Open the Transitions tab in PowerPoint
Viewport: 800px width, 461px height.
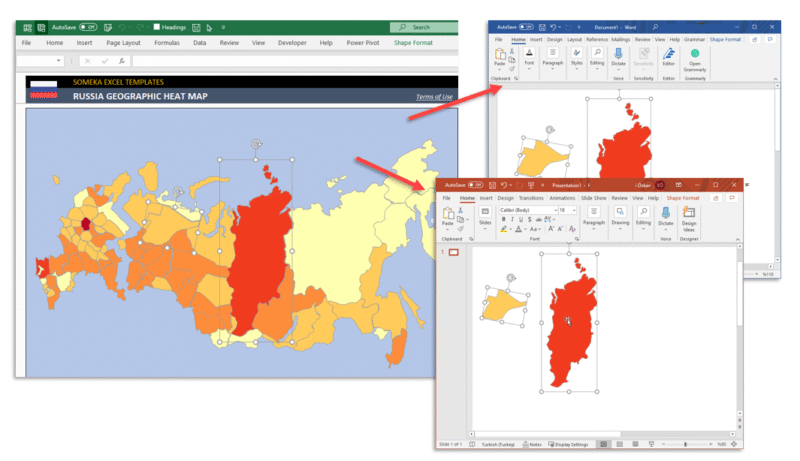click(531, 198)
